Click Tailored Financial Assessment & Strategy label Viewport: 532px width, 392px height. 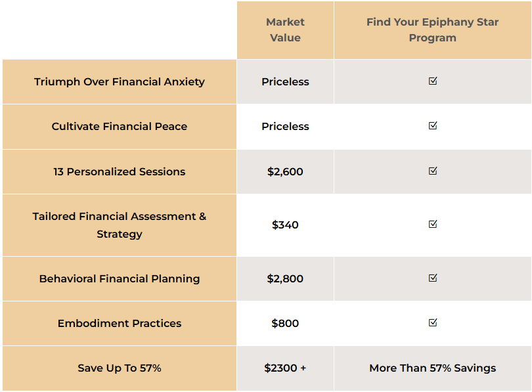tap(120, 225)
